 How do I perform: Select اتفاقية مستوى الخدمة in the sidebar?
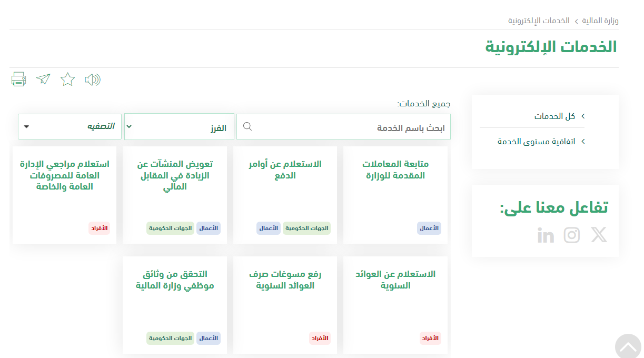pos(536,142)
